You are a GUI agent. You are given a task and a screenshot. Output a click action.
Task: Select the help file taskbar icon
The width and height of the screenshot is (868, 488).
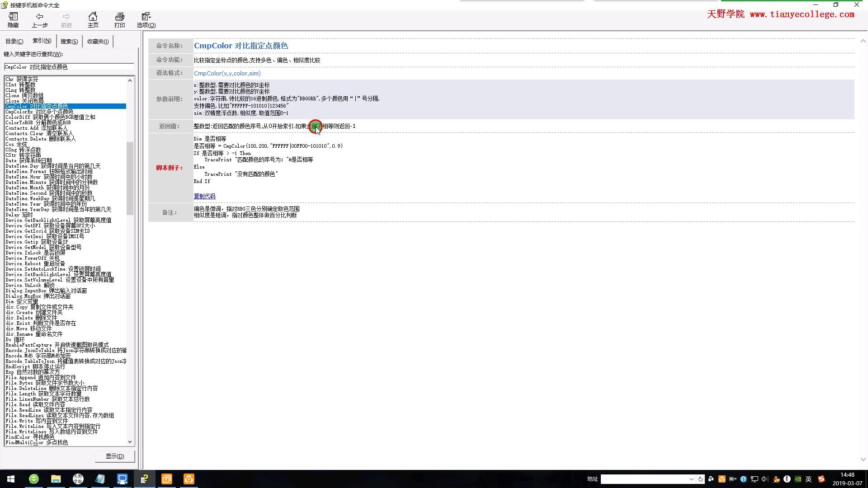144,479
